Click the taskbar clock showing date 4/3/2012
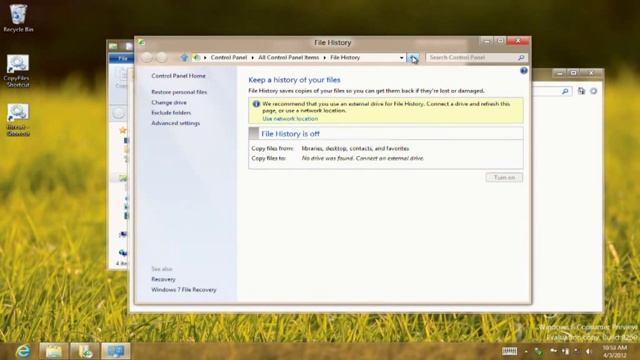Viewport: 640px width, 360px height. point(615,351)
